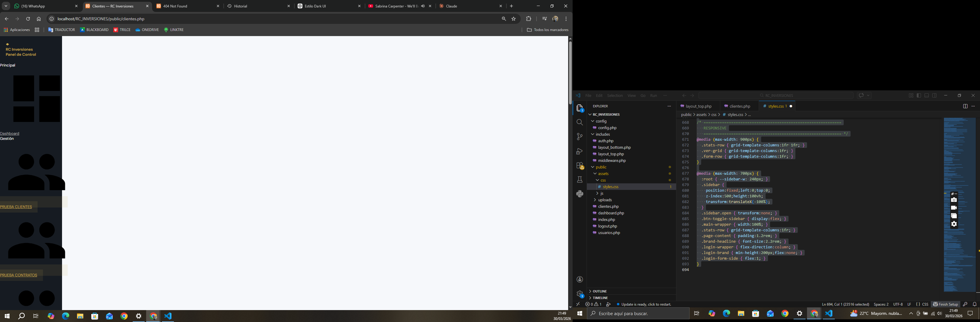This screenshot has width=980, height=322.
Task: Toggle the primary sidebar layout button
Action: click(x=919, y=95)
